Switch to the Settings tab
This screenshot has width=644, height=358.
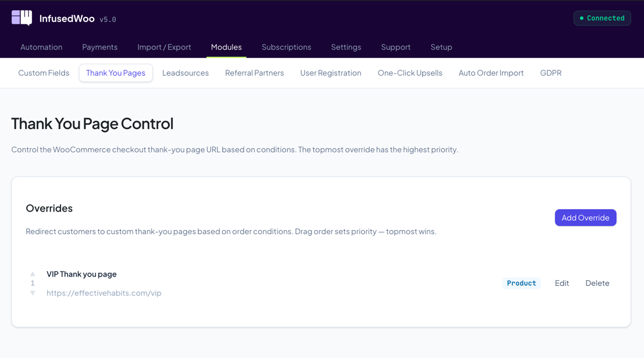346,47
